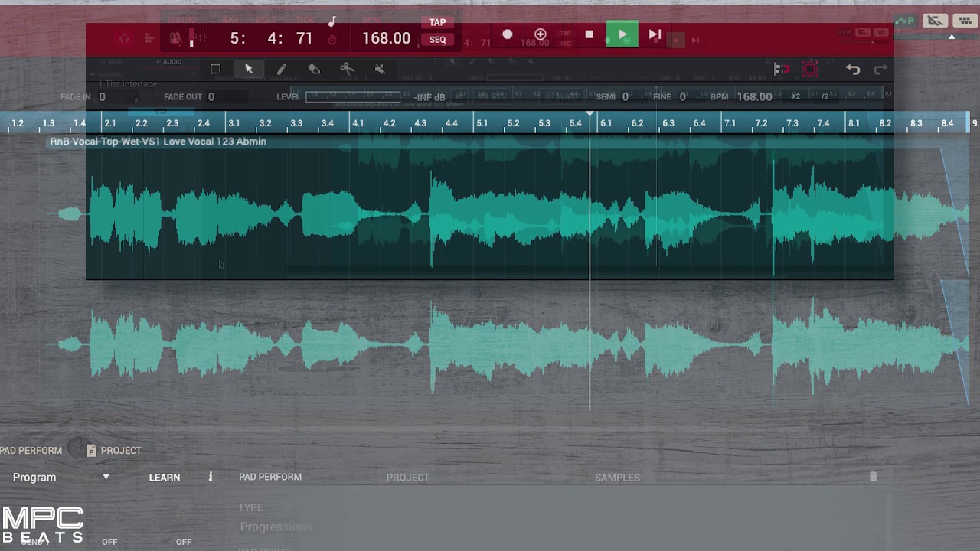Open the PROJECT tab beside SAMPLES
980x551 pixels.
coord(407,478)
